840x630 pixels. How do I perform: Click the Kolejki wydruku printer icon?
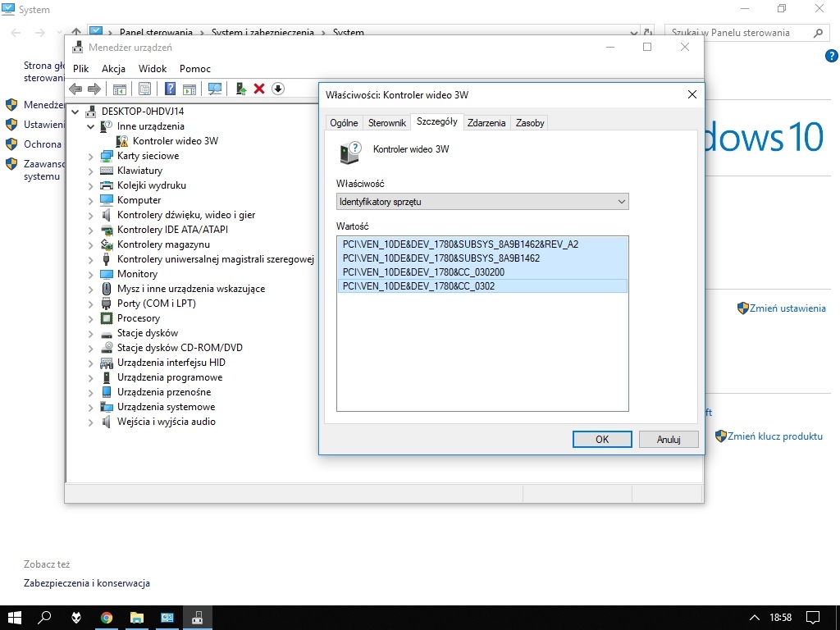[107, 185]
